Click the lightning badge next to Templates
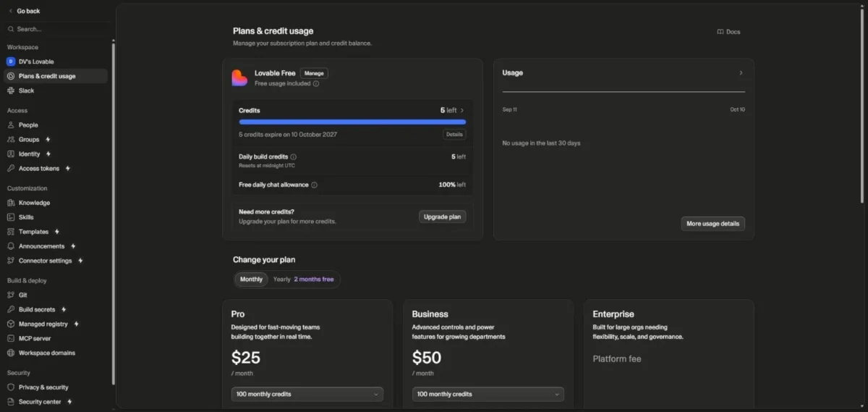Screen dimensions: 868x412 pos(57,232)
